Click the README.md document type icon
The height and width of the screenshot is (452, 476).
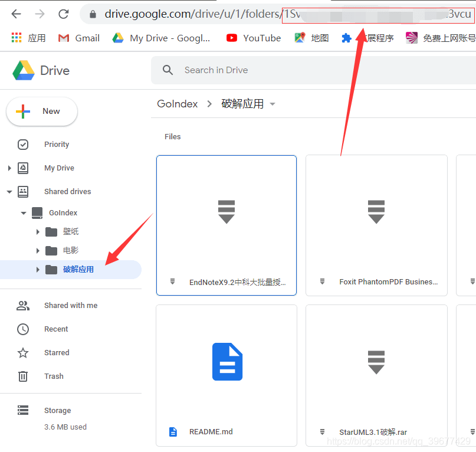click(173, 432)
